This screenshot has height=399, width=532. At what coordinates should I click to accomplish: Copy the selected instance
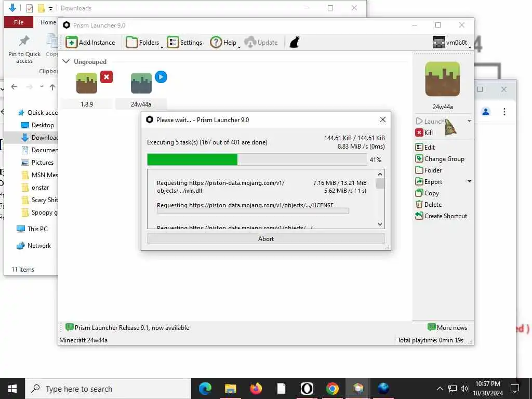click(x=427, y=193)
